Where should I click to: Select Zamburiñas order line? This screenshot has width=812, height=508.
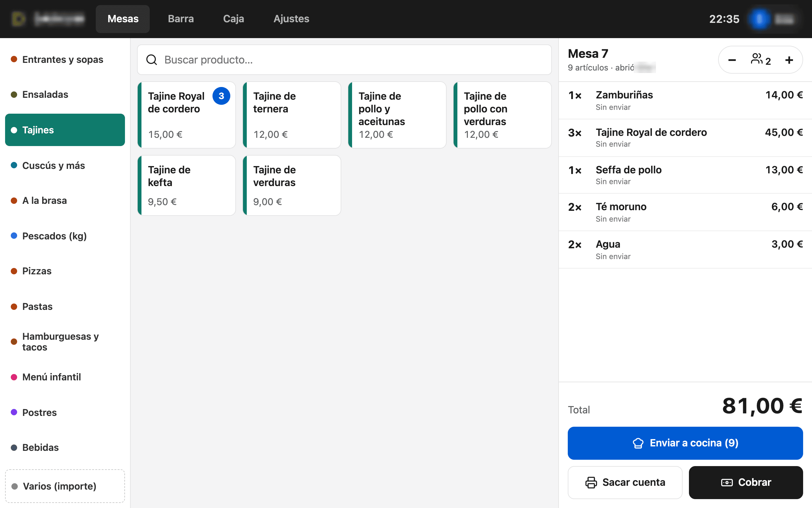pos(685,100)
